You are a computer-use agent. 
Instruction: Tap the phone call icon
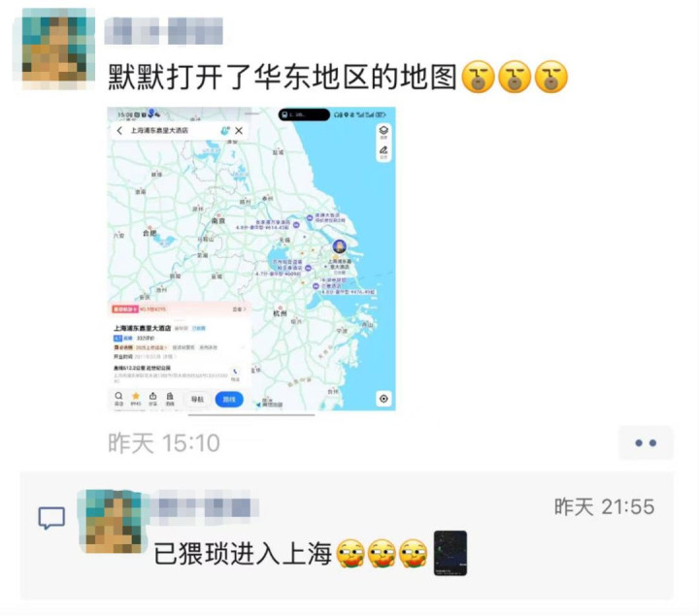(235, 373)
